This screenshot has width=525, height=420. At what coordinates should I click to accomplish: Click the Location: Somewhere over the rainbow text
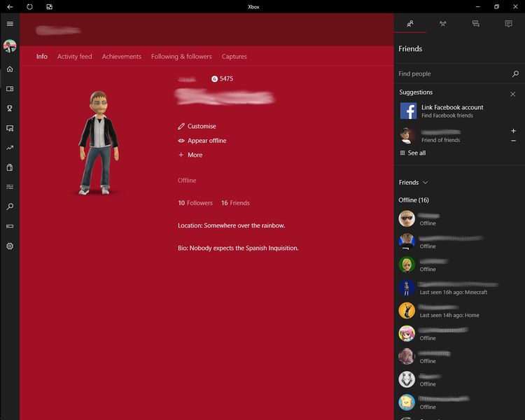(232, 225)
